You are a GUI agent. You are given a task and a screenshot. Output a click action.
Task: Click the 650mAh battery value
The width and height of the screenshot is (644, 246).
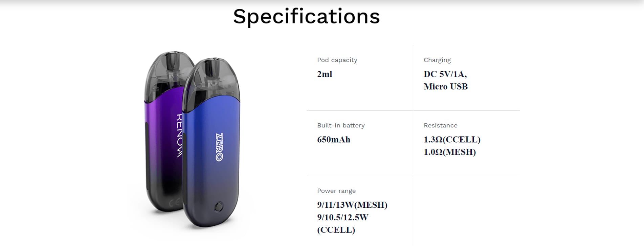(x=334, y=140)
